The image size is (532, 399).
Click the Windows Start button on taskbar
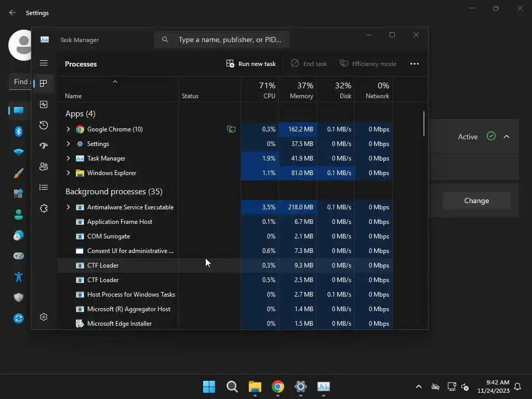tap(209, 387)
